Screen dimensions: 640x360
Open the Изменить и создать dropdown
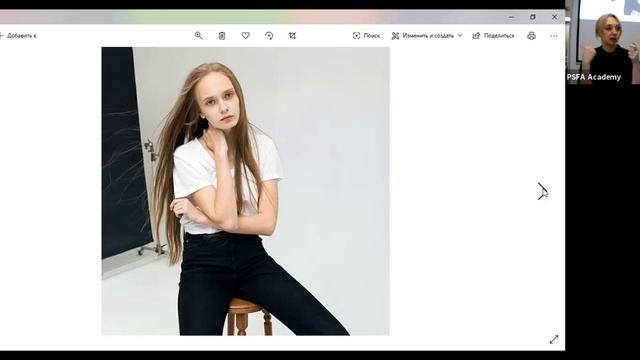[427, 36]
